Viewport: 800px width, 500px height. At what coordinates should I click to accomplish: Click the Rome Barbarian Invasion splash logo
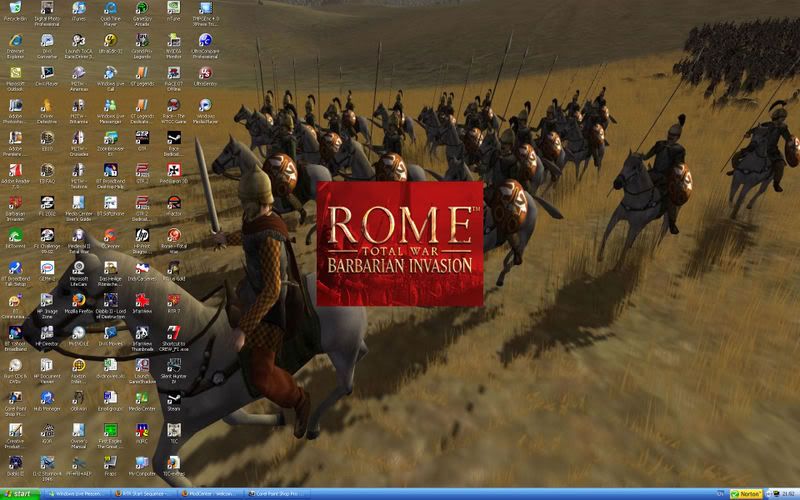pyautogui.click(x=399, y=243)
